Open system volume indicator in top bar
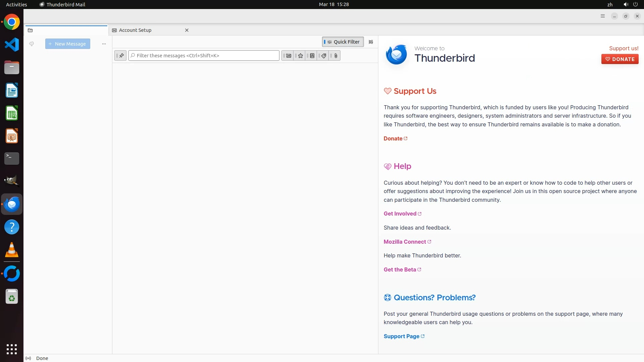Viewport: 644px width, 362px height. coord(626,4)
